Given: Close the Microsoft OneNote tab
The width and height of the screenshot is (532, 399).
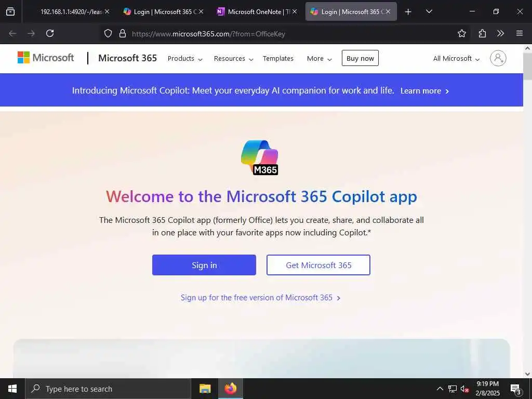Looking at the screenshot, I should [295, 11].
